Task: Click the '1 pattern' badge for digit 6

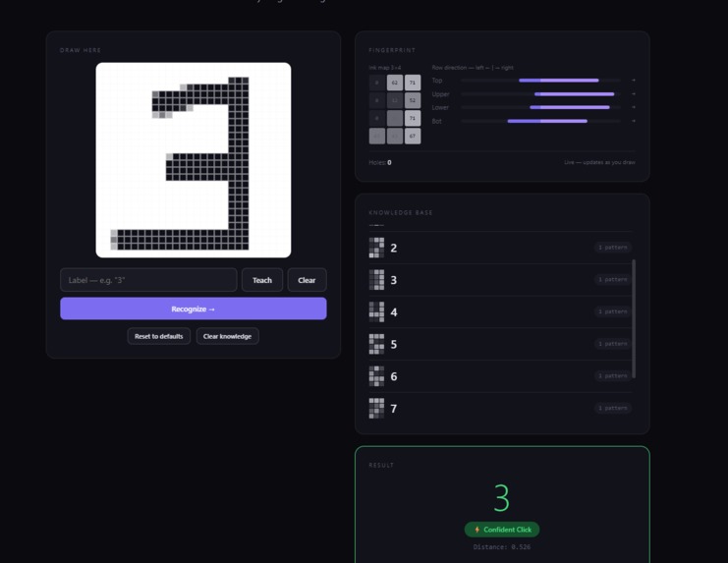Action: [x=613, y=375]
